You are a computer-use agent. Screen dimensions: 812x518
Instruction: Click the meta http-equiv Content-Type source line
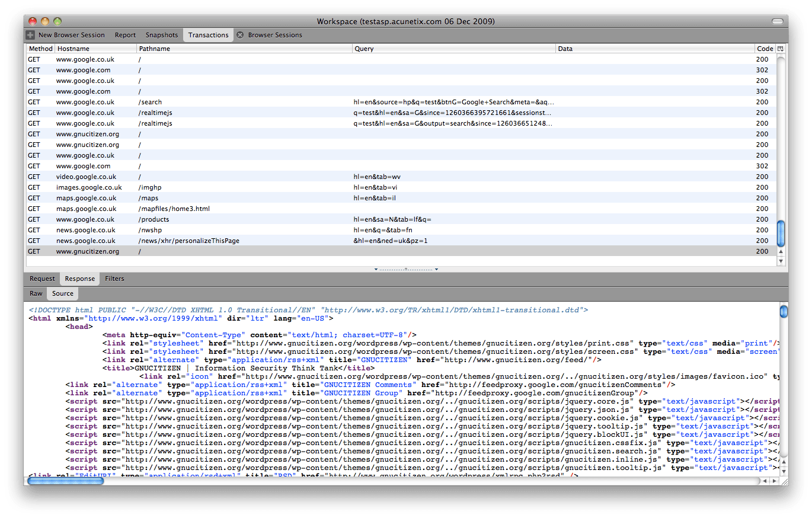260,335
